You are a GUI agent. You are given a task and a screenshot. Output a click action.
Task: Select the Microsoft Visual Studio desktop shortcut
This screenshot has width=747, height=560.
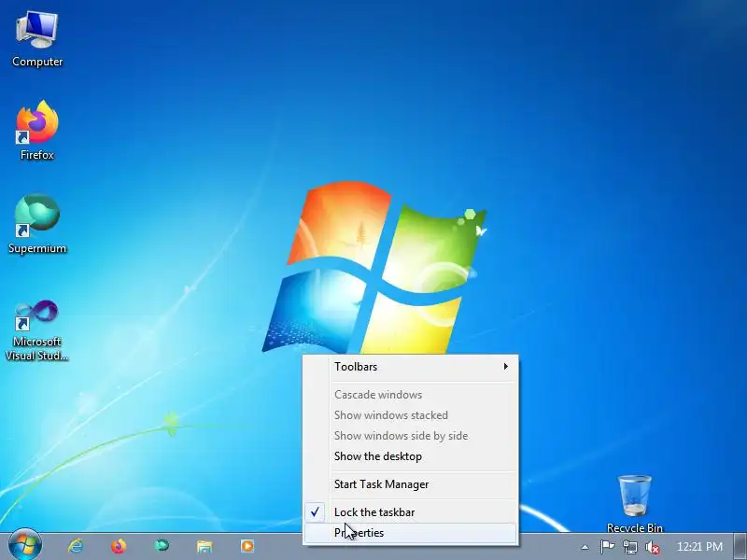point(37,330)
